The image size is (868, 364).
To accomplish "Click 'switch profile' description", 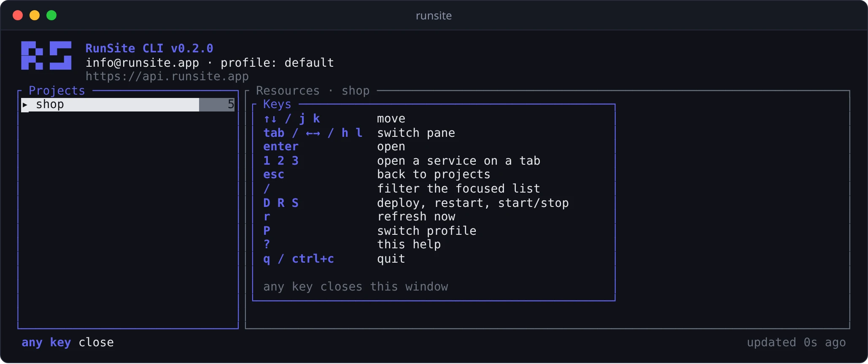I will coord(426,231).
